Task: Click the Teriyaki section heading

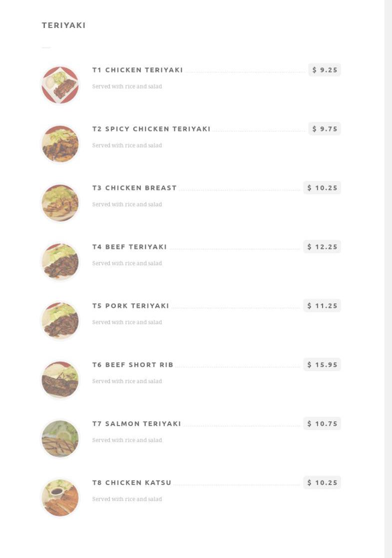Action: pos(64,25)
